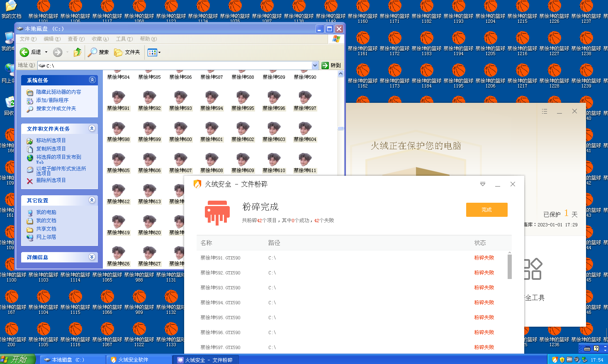Open the Huorong main window menu icon
608x364 pixels.
click(545, 112)
